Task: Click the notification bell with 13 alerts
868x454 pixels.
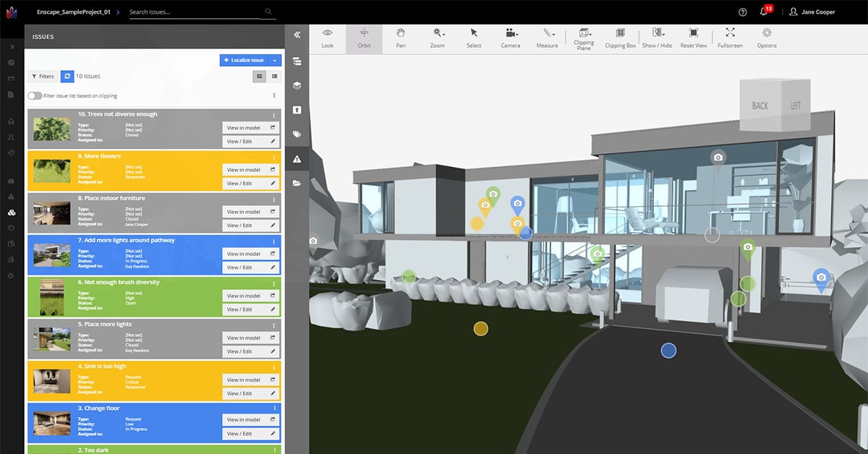Action: (762, 11)
